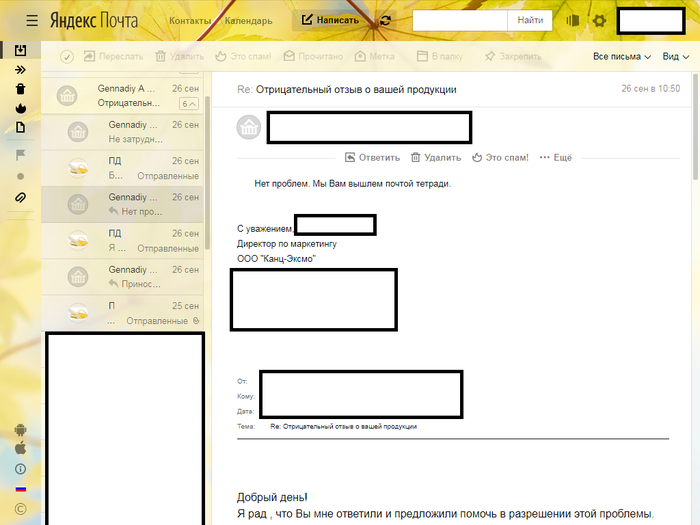
Task: Expand the Все письма dropdown
Action: [x=622, y=57]
